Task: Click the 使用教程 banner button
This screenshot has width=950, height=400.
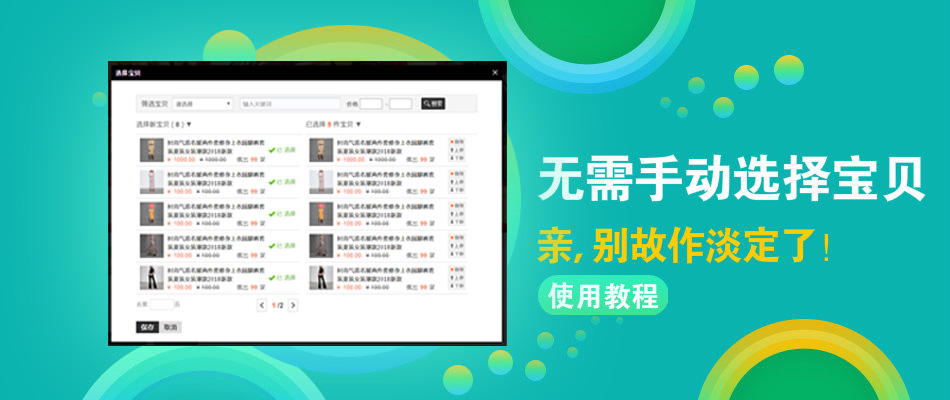Action: tap(603, 296)
